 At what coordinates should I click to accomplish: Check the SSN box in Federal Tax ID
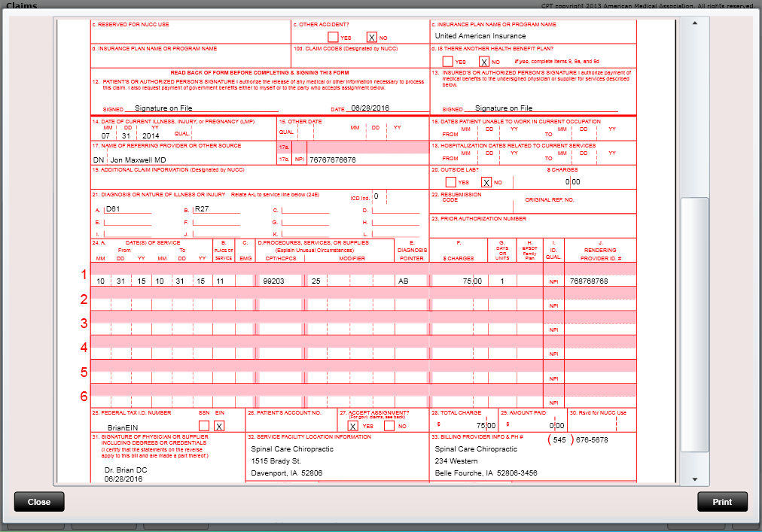[203, 424]
